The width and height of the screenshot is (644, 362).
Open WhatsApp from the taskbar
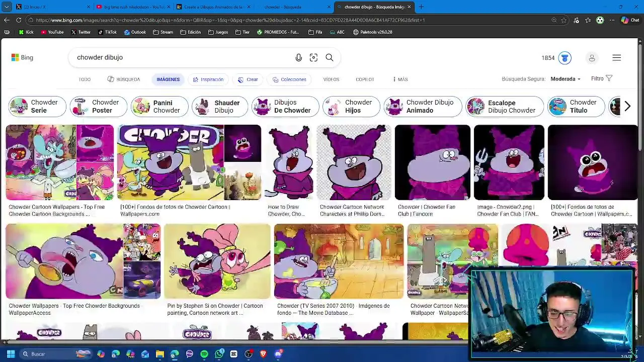(219, 354)
